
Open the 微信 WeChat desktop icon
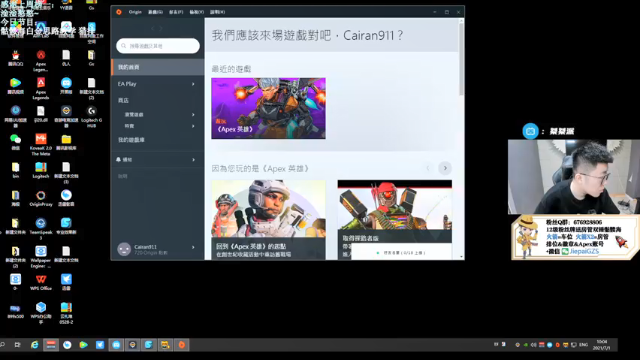click(x=16, y=142)
